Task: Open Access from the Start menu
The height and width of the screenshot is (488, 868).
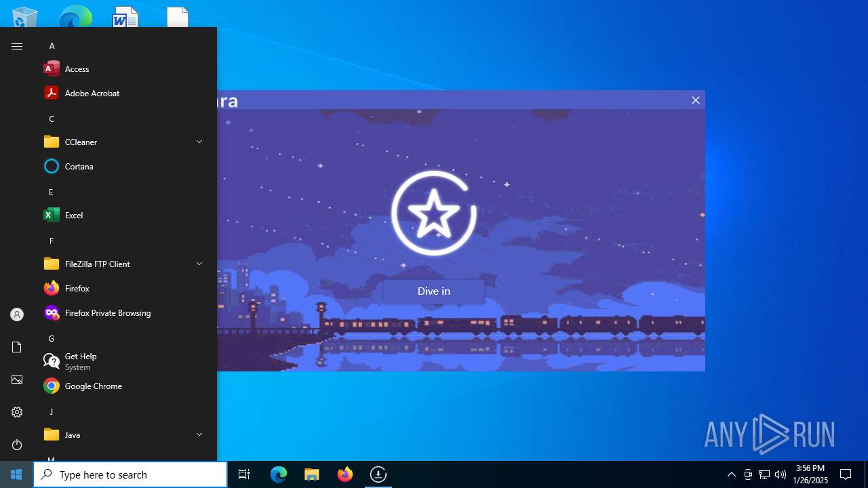Action: [125, 68]
